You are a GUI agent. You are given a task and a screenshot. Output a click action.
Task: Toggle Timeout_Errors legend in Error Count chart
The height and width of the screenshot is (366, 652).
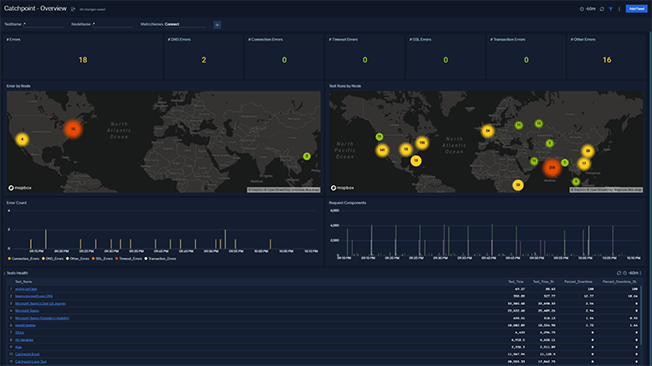click(x=129, y=259)
